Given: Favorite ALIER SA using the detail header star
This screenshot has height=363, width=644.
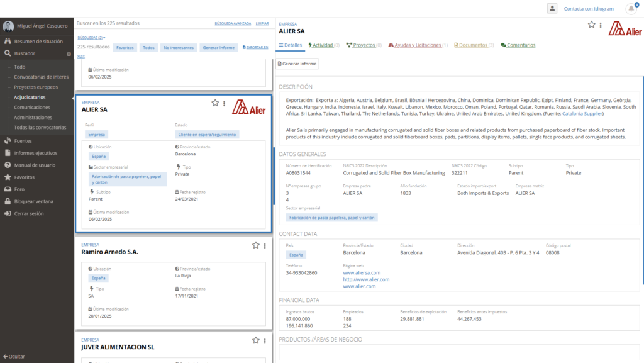Looking at the screenshot, I should tap(591, 25).
